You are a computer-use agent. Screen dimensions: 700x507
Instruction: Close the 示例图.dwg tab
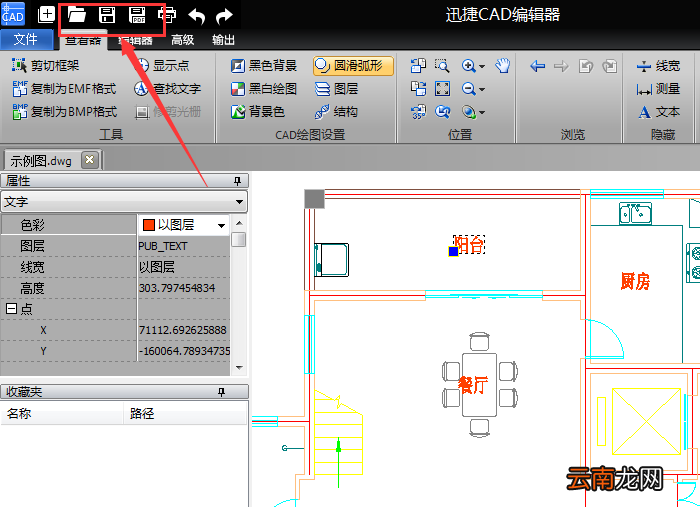pyautogui.click(x=90, y=160)
